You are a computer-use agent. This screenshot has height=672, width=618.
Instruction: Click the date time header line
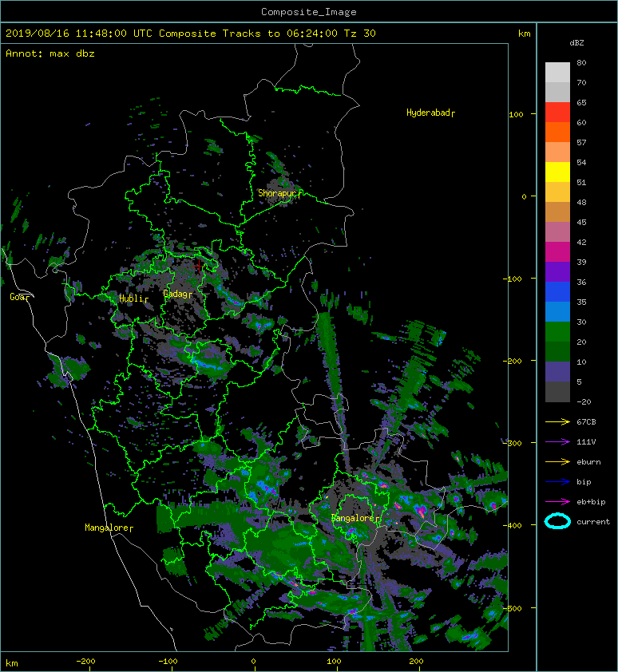(191, 34)
